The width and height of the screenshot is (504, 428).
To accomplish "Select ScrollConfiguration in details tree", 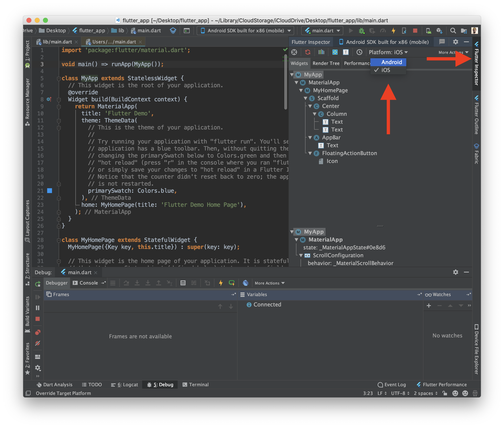I will 338,256.
